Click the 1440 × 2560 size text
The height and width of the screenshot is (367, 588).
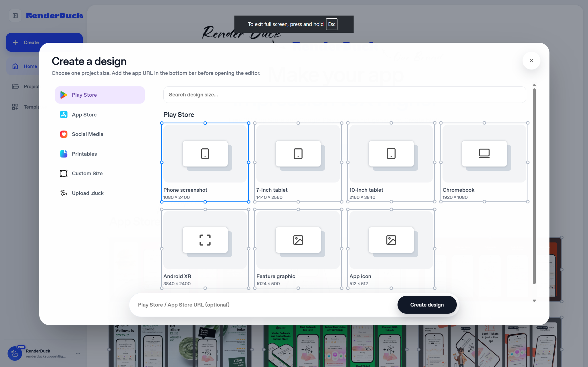[x=269, y=197]
